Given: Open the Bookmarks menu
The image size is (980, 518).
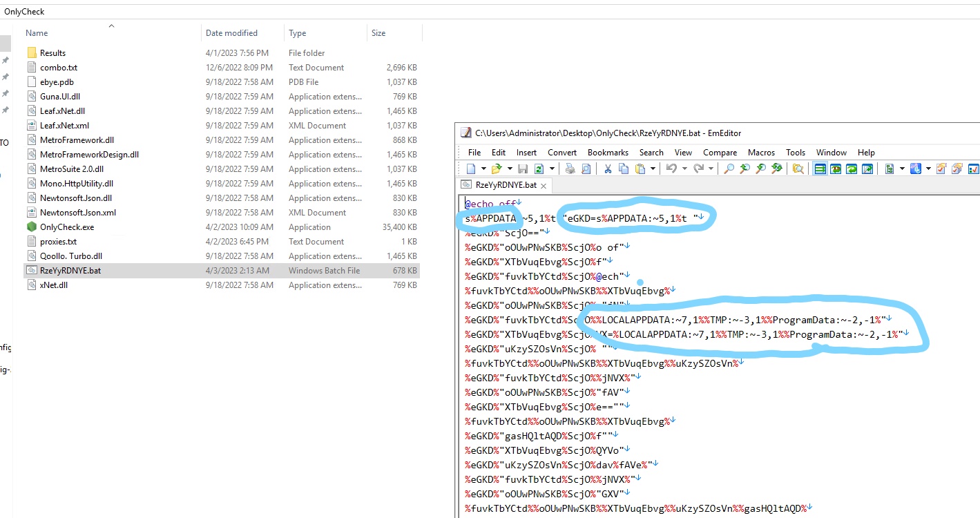Looking at the screenshot, I should tap(608, 152).
